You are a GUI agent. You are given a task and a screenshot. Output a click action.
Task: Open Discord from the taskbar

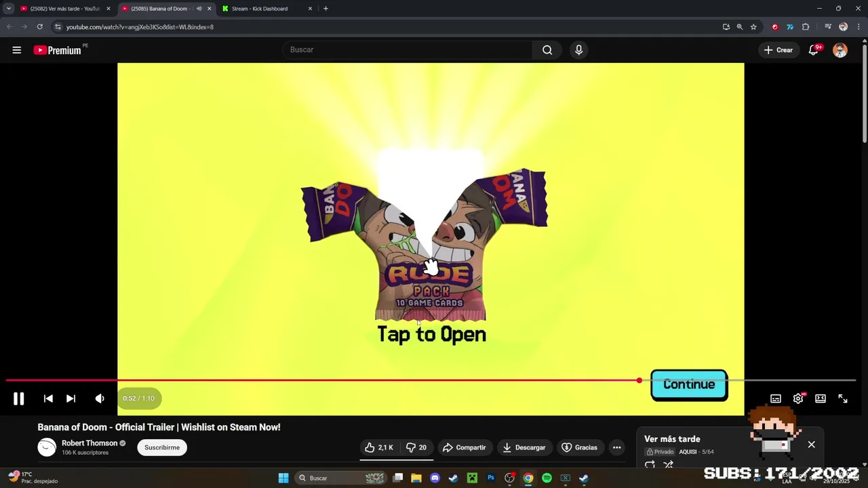click(435, 478)
